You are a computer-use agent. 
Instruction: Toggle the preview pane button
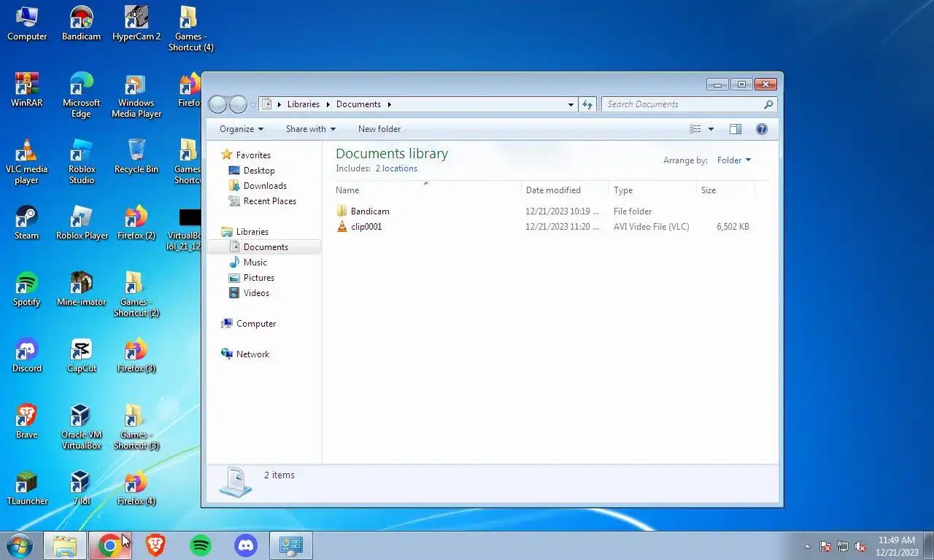[x=736, y=129]
